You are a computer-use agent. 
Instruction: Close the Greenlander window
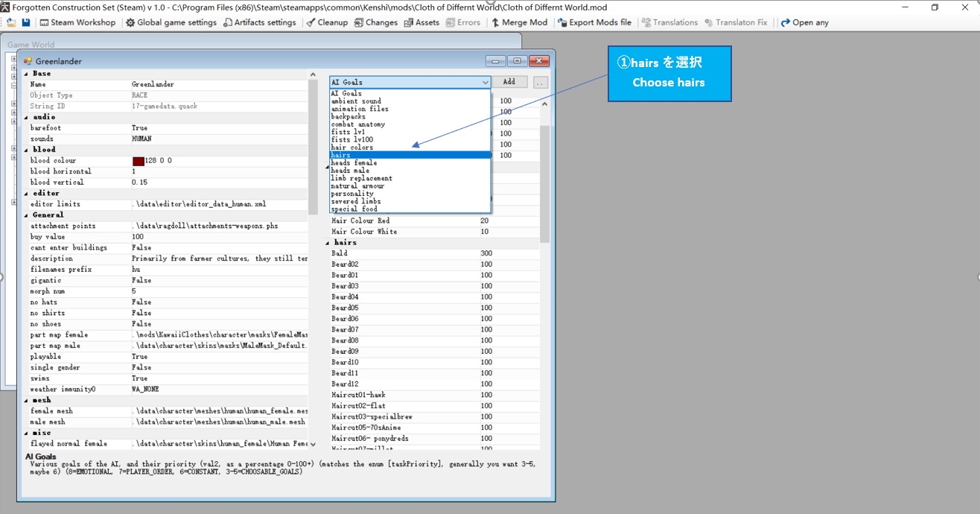(539, 61)
